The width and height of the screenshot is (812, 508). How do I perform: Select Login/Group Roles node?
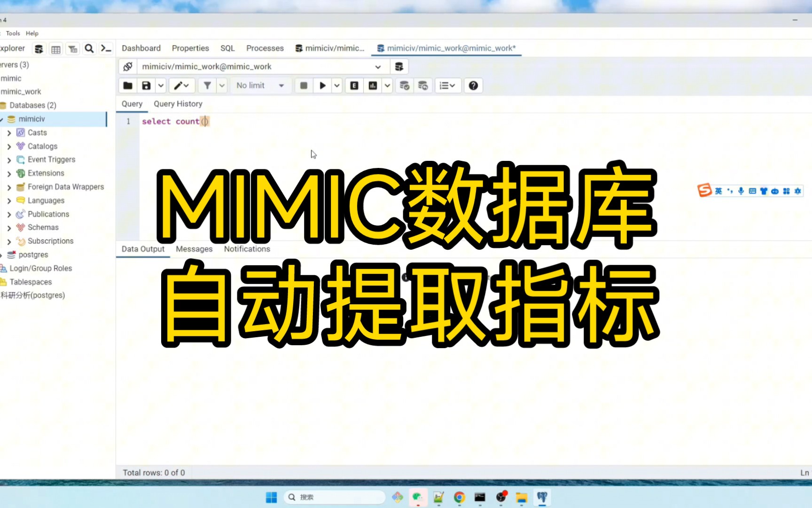tap(40, 269)
